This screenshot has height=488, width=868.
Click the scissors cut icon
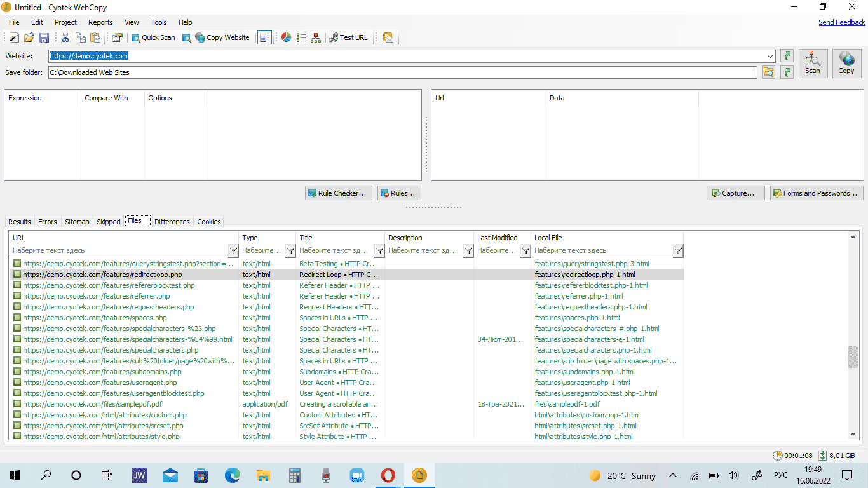65,37
